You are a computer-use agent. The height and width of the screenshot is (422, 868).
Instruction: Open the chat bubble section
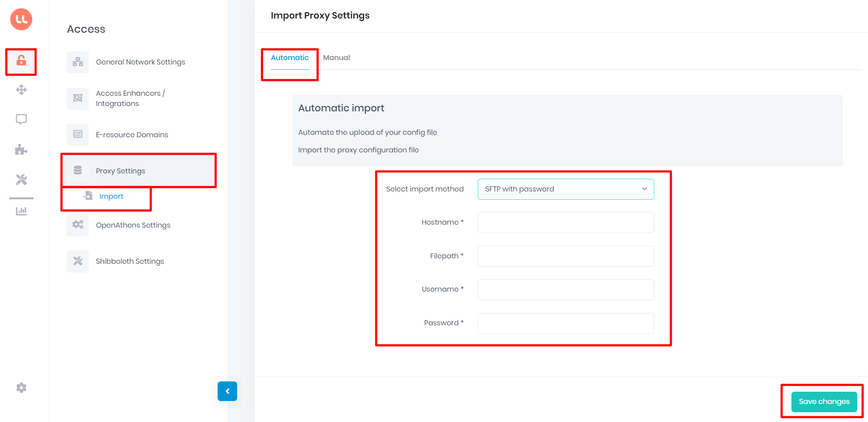(x=21, y=120)
